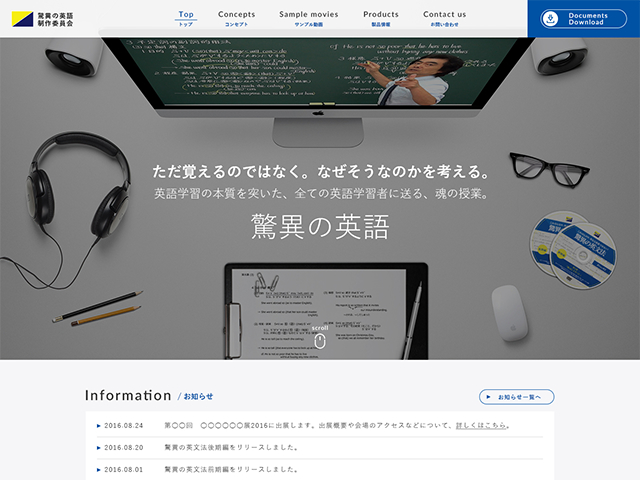Click the scroll mouse icon in hero
The width and height of the screenshot is (640, 480).
[320, 341]
